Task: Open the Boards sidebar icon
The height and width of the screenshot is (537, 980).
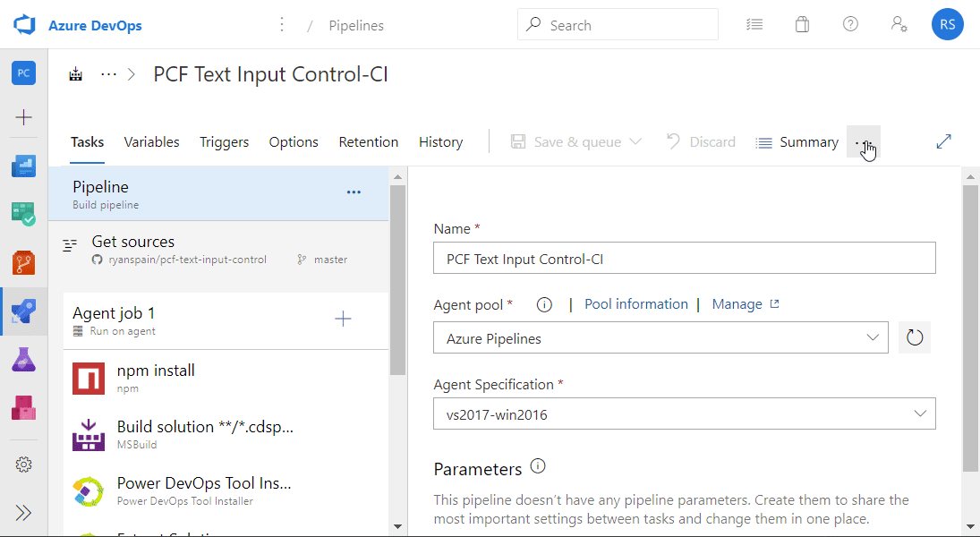Action: [x=24, y=214]
